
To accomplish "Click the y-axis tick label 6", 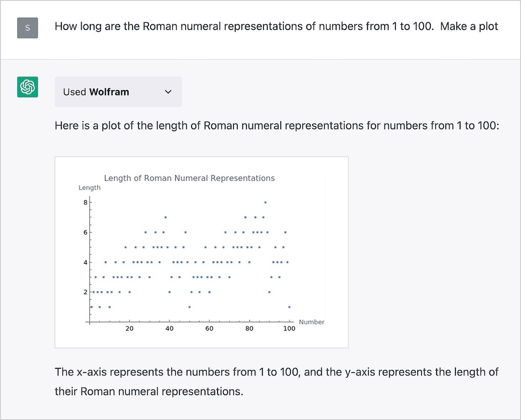I will coord(86,232).
